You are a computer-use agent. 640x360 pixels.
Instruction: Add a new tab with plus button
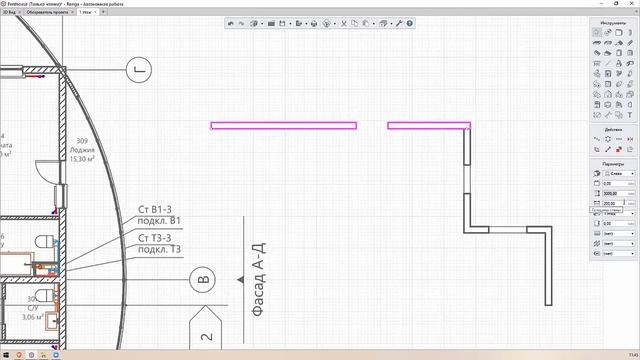tap(103, 12)
